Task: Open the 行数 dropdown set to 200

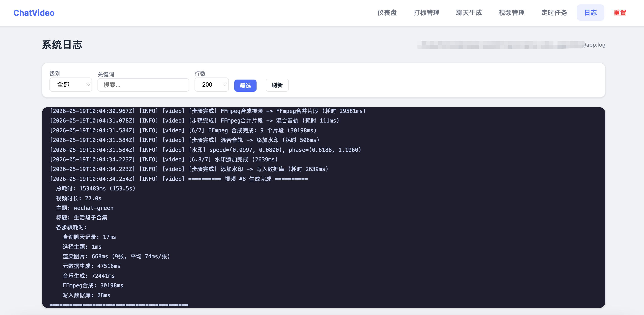Action: click(x=211, y=85)
